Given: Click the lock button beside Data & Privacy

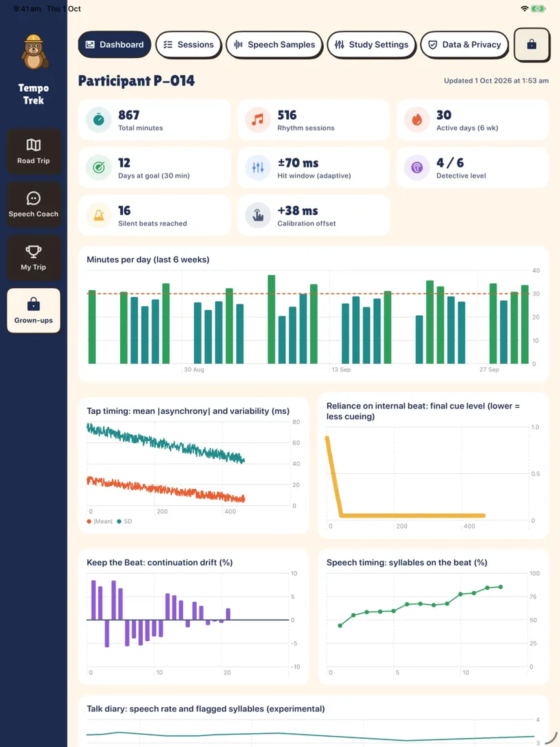Looking at the screenshot, I should (532, 44).
